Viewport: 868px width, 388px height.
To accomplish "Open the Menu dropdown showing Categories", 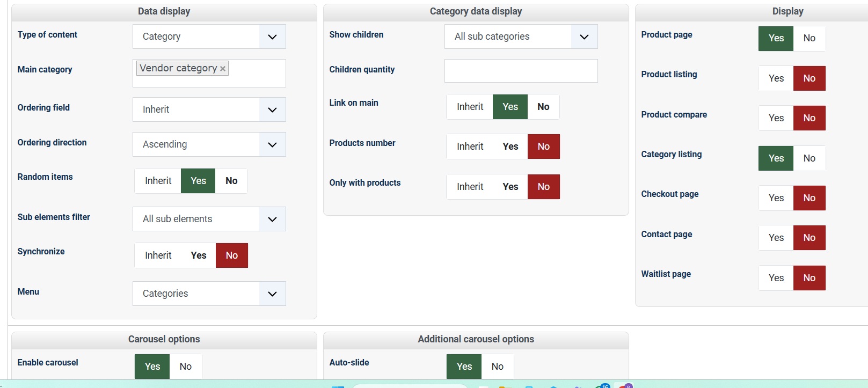I will point(272,294).
